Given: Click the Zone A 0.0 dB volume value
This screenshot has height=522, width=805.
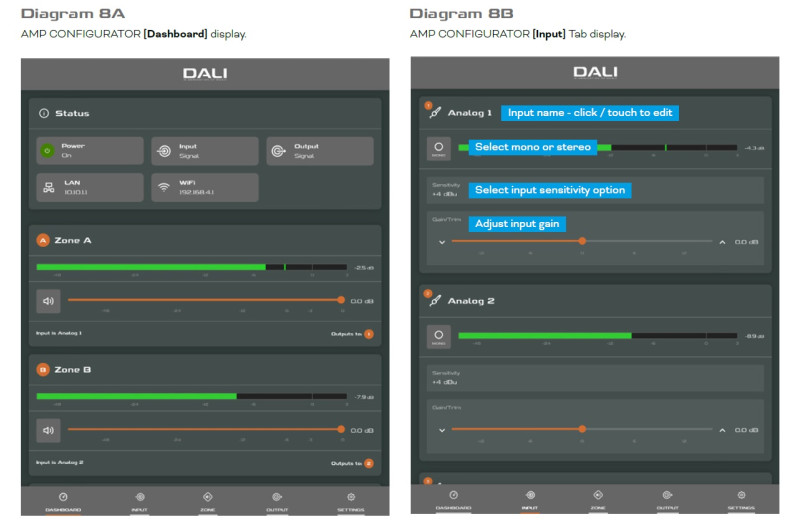Looking at the screenshot, I should coord(362,301).
